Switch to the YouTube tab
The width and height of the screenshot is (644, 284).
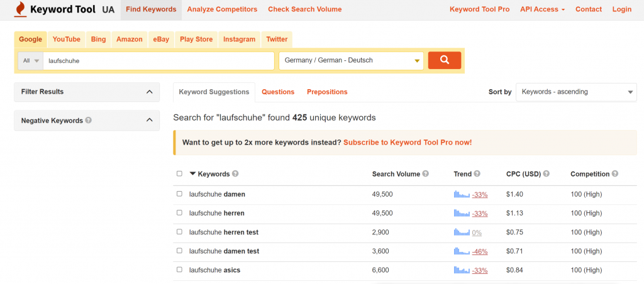[x=66, y=39]
